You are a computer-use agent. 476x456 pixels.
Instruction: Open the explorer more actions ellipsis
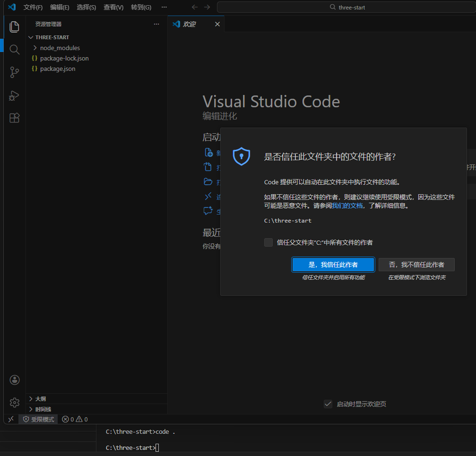(156, 24)
